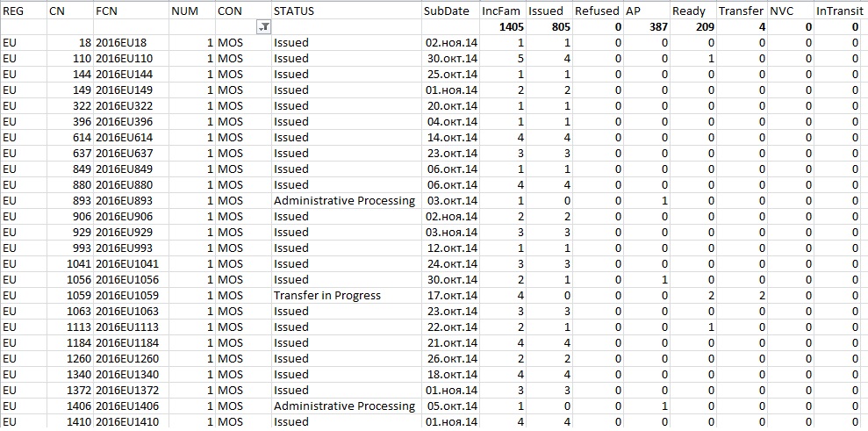Select the Administrative Processing cell for 2016EU1406

(347, 406)
